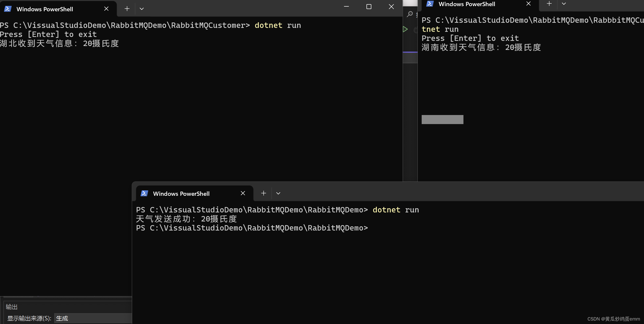
Task: Click the Visual Studio search magnifier icon
Action: coord(410,14)
